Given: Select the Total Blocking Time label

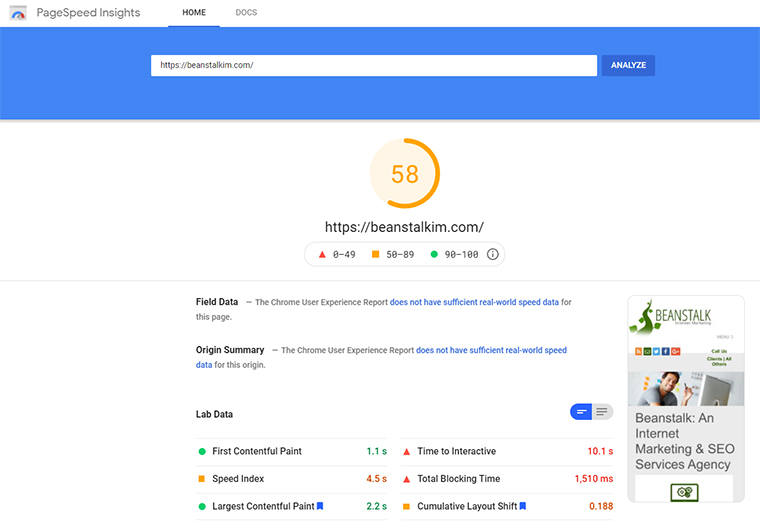Looking at the screenshot, I should [459, 479].
